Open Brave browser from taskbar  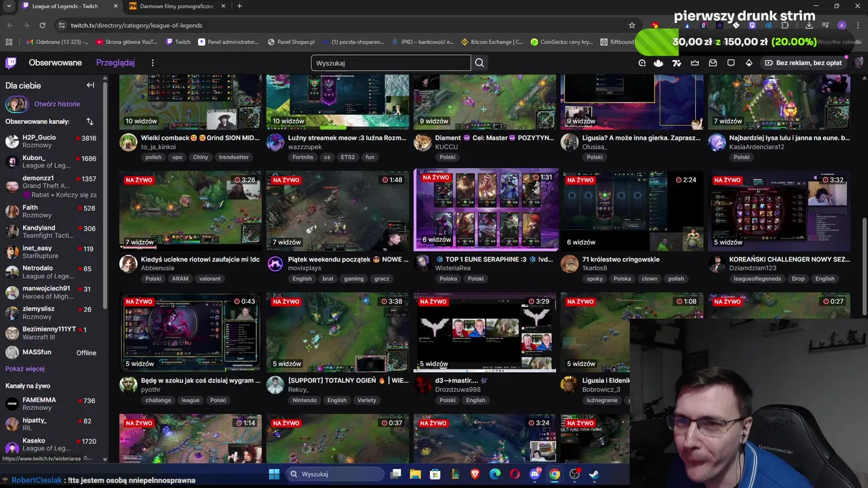tap(475, 474)
